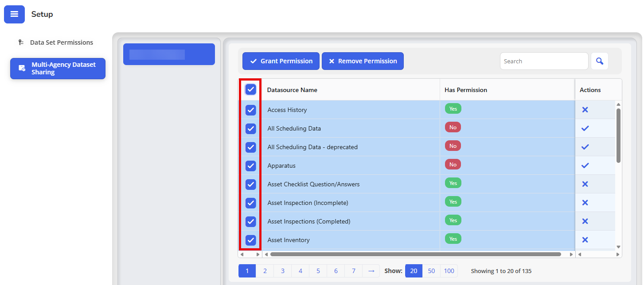
Task: Click the table horizontal scrollbar thumb
Action: tap(415, 254)
